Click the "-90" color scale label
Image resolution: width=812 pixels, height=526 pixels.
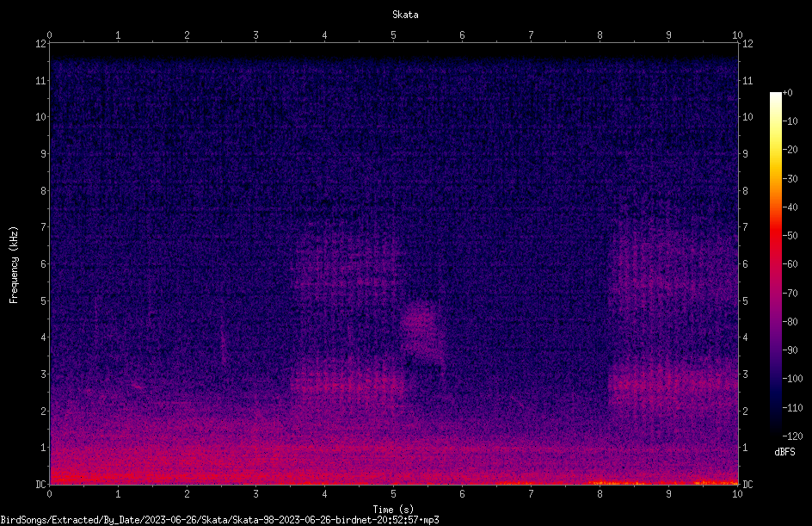[x=790, y=350]
